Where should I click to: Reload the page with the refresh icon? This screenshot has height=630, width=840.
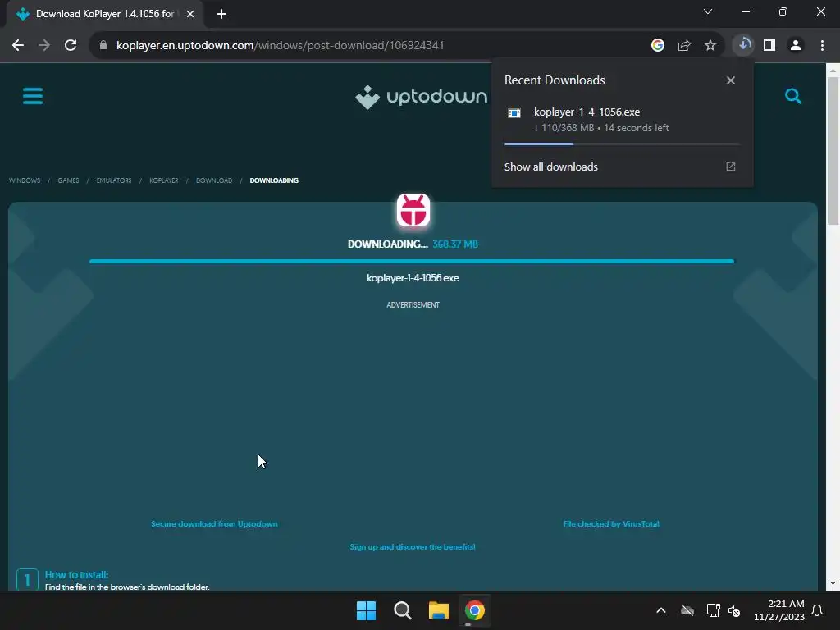[71, 46]
